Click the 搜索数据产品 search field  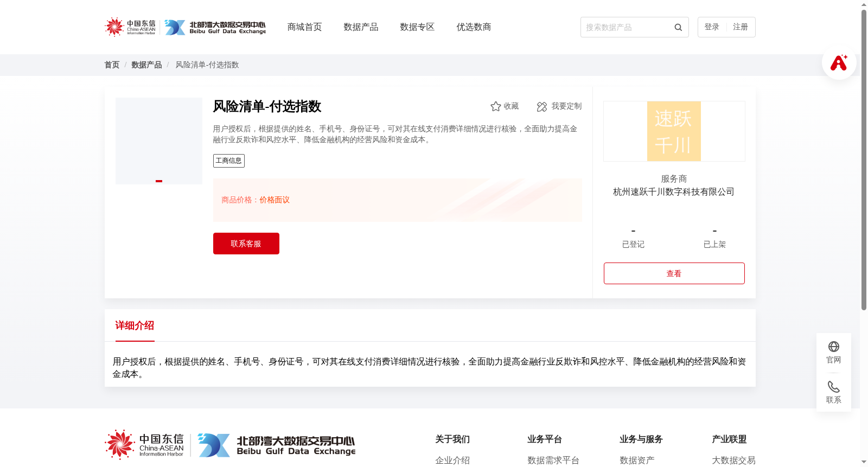point(634,27)
